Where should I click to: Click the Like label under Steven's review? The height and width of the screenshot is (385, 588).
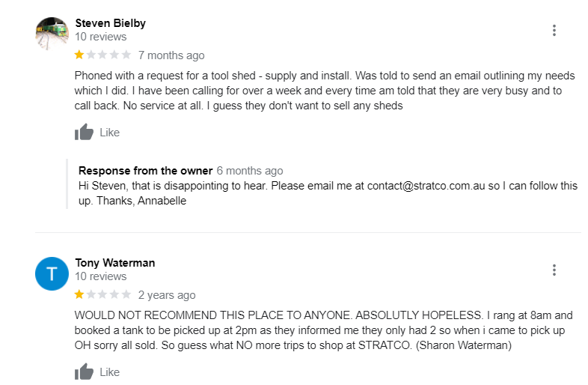pyautogui.click(x=109, y=133)
